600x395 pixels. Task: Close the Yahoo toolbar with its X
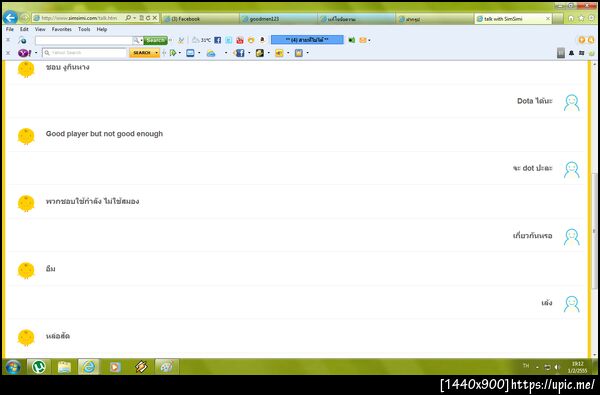coord(8,53)
